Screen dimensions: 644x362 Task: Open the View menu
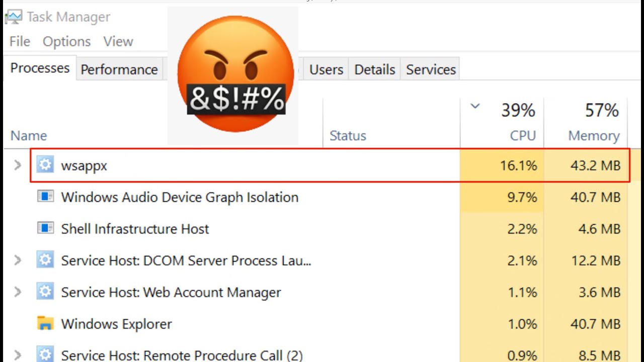(x=118, y=41)
